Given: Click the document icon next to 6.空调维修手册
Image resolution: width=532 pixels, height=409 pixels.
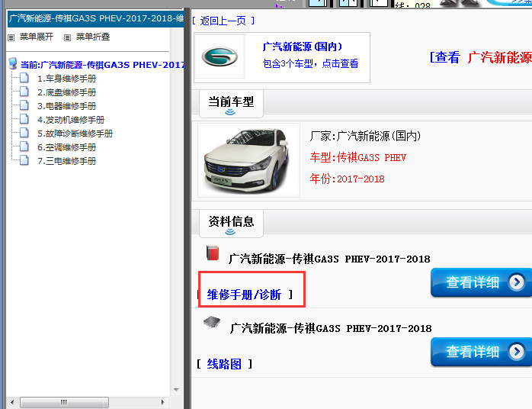Looking at the screenshot, I should point(24,147).
